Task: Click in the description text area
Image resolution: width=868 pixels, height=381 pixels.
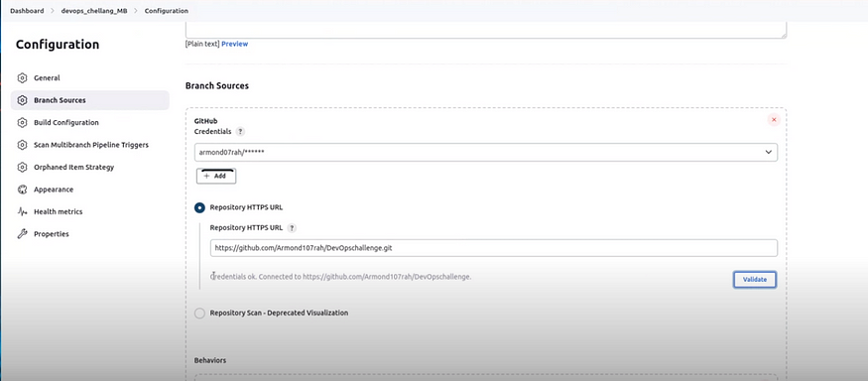Action: (x=485, y=30)
